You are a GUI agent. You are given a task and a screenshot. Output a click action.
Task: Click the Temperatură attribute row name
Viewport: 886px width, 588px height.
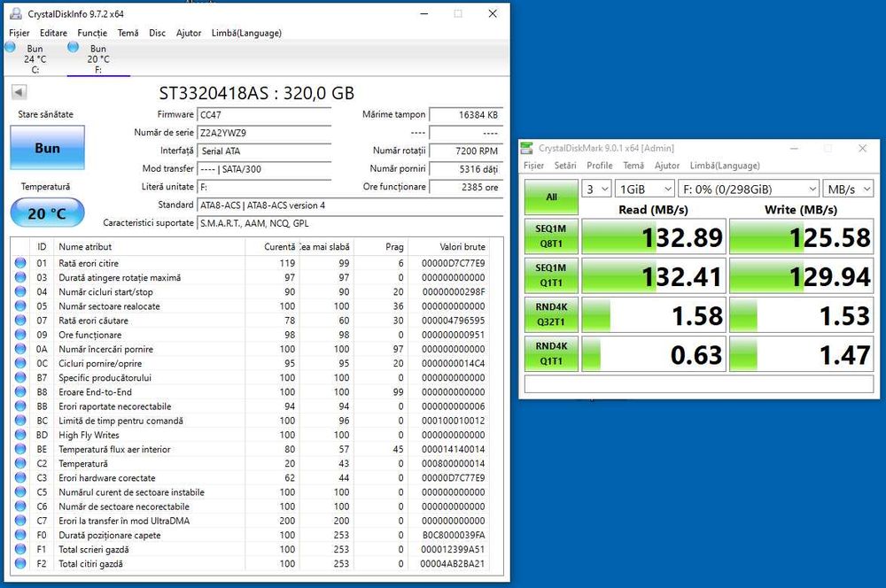83,463
